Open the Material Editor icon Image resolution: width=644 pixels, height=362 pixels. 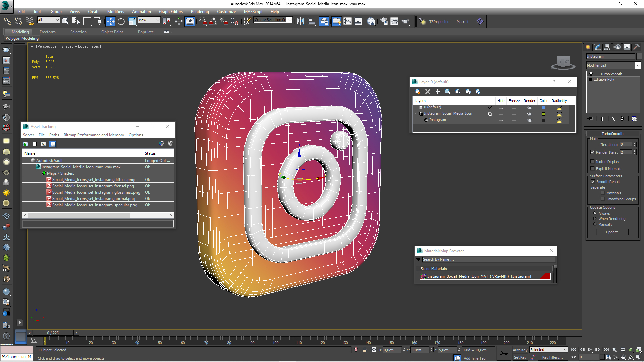point(371,21)
